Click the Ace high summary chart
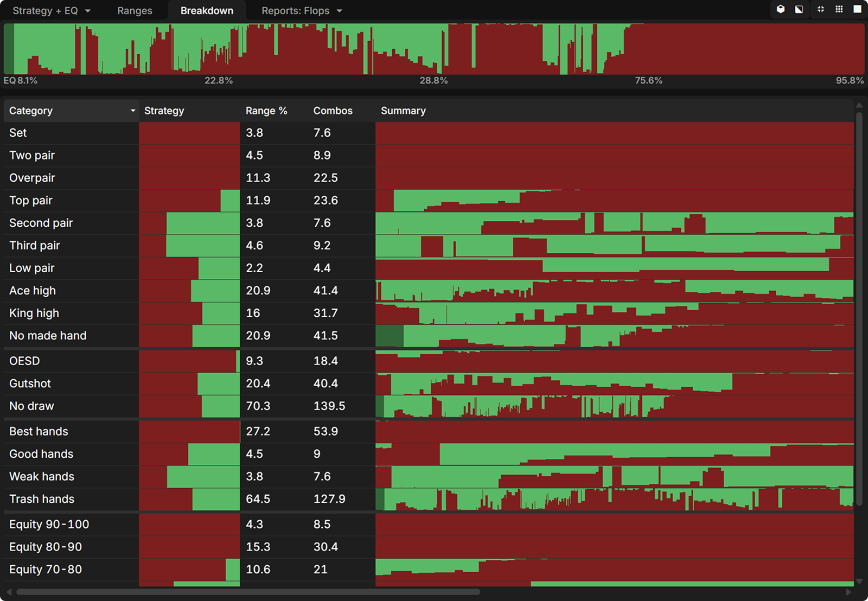 (x=614, y=291)
